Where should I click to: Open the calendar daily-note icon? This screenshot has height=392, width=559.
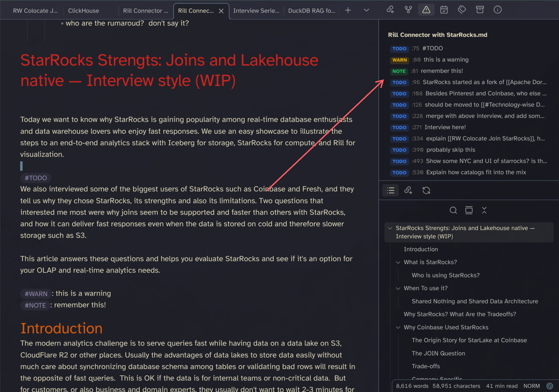[x=444, y=10]
